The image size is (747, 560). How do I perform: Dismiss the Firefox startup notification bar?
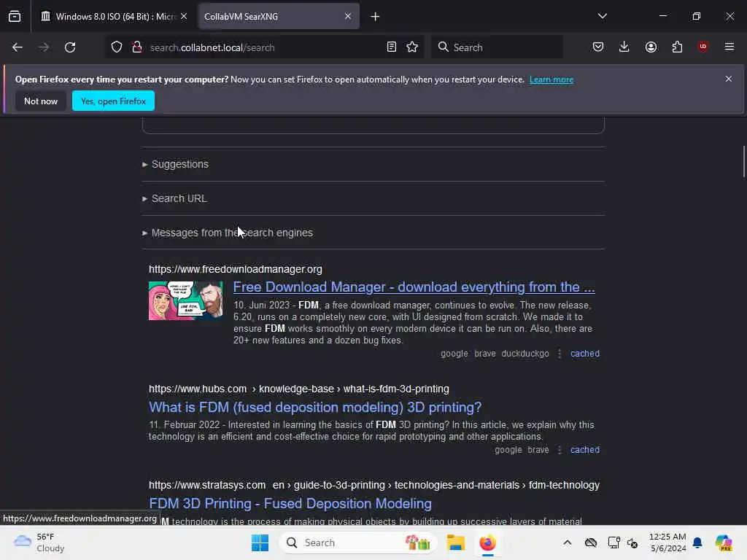point(729,79)
